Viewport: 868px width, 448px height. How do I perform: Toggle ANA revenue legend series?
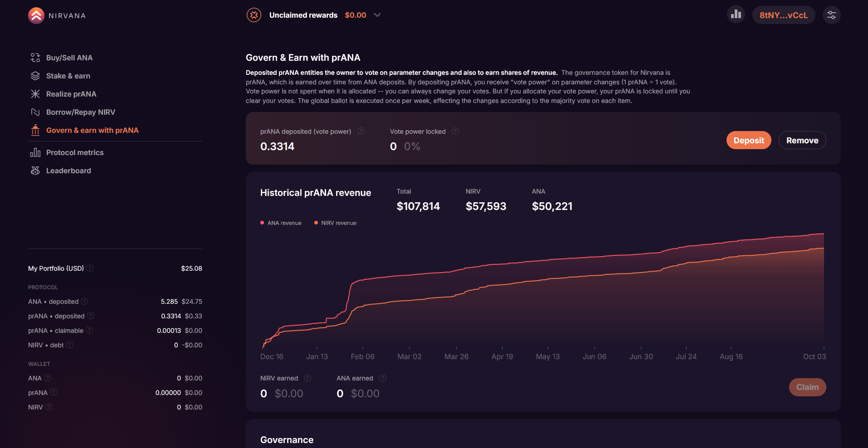coord(281,223)
